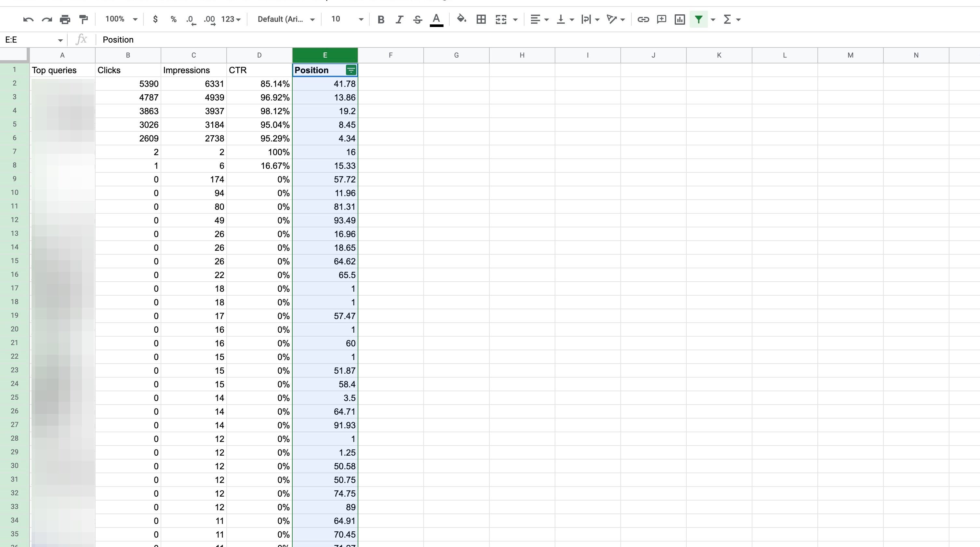
Task: Select row 1 header
Action: click(x=14, y=70)
